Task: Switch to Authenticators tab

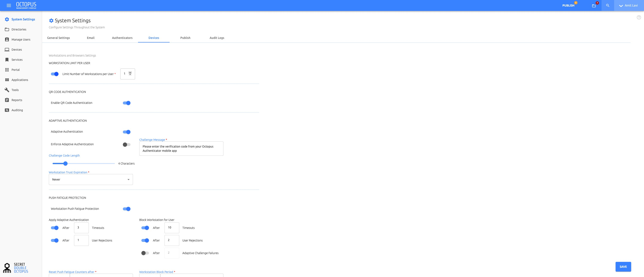Action: [x=122, y=38]
